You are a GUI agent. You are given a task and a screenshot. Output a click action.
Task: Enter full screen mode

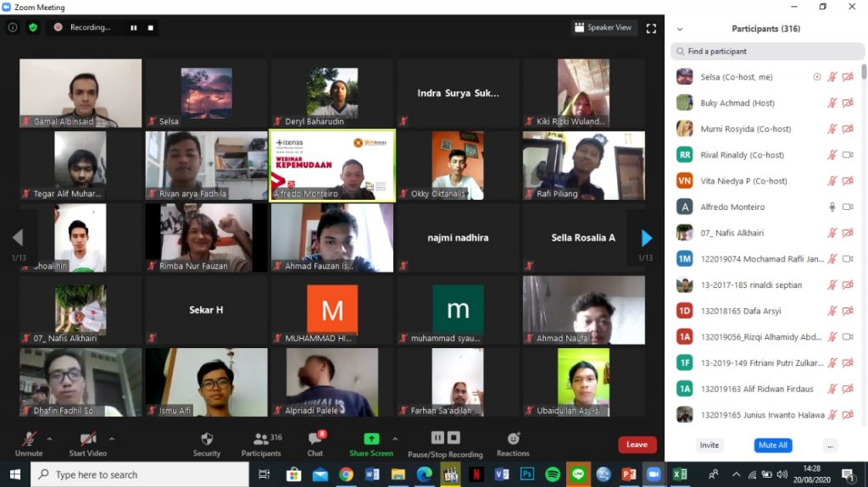coord(651,28)
